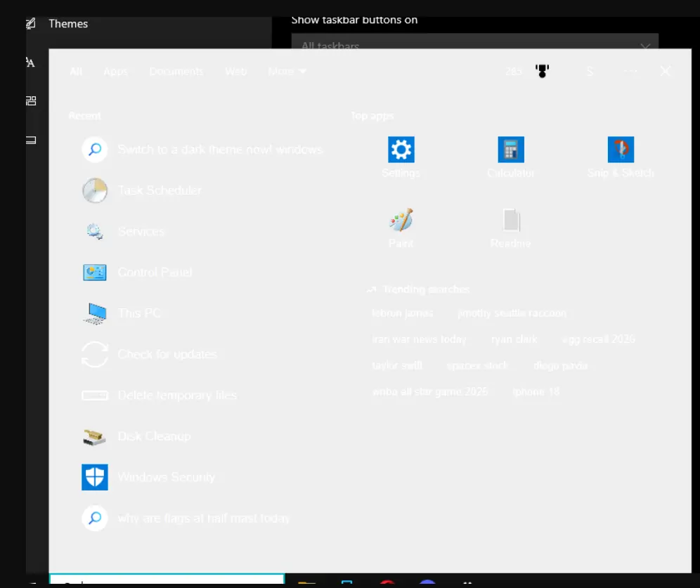Click the rewards points count 285
This screenshot has width=700, height=588.
click(x=513, y=72)
